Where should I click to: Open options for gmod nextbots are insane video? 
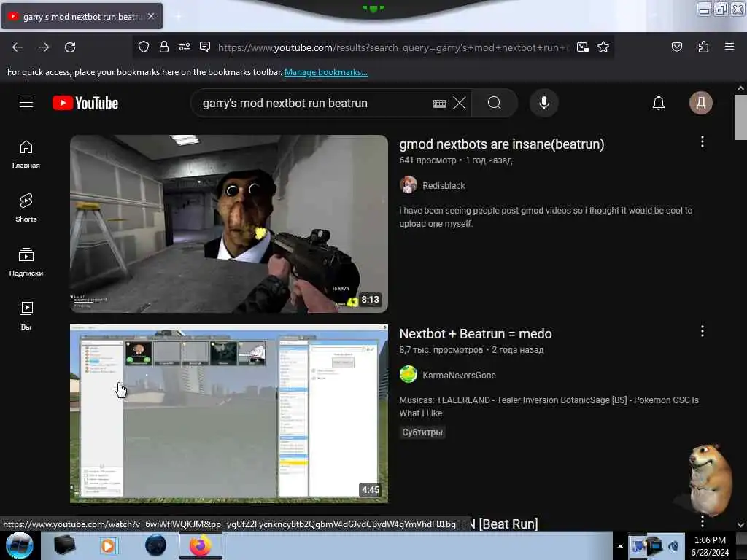703,142
